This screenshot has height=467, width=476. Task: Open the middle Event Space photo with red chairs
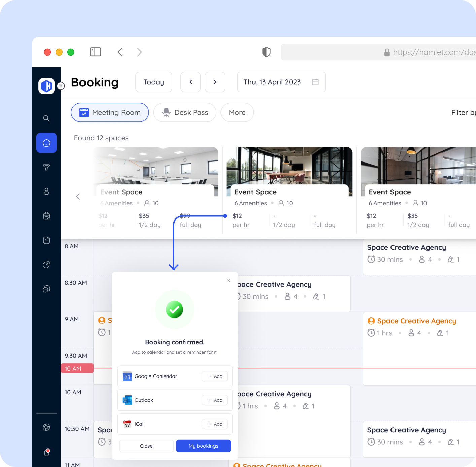coord(290,166)
